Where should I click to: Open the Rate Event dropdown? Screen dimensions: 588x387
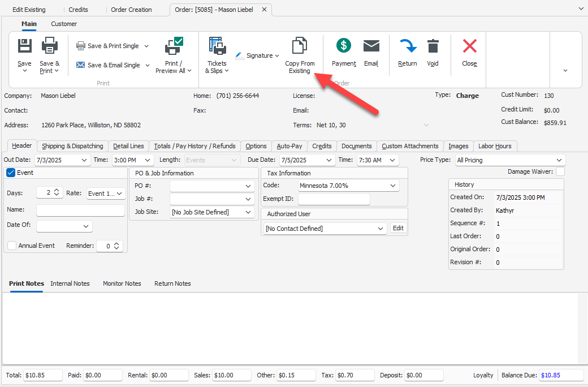119,193
